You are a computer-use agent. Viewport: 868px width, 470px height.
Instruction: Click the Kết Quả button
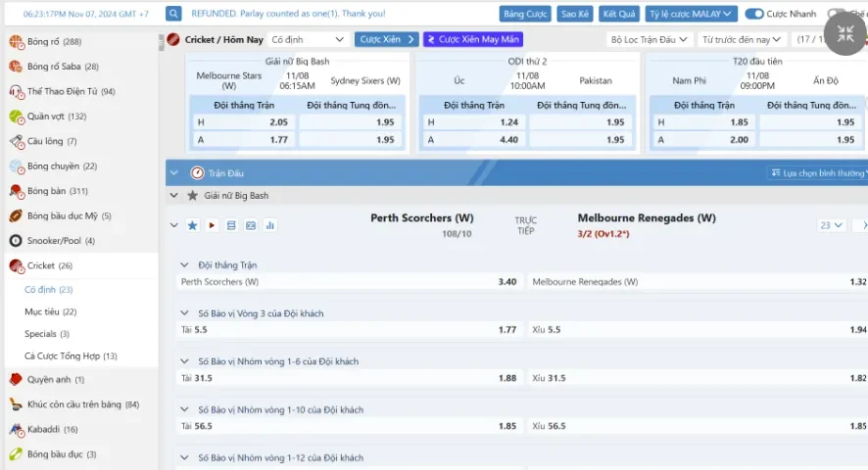click(x=619, y=14)
